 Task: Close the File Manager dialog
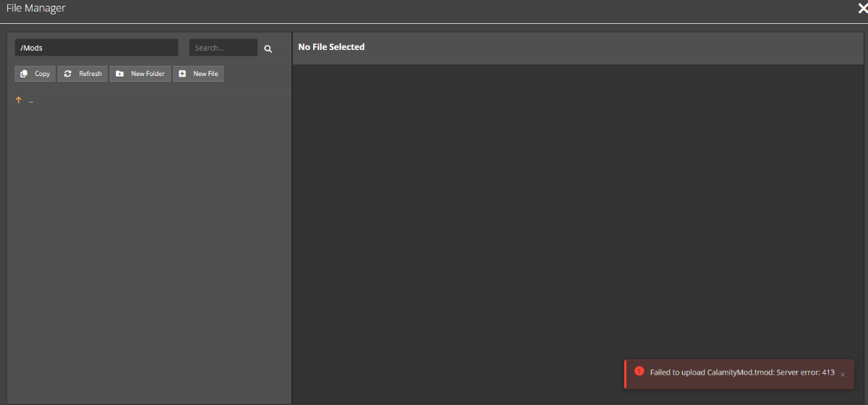(862, 8)
